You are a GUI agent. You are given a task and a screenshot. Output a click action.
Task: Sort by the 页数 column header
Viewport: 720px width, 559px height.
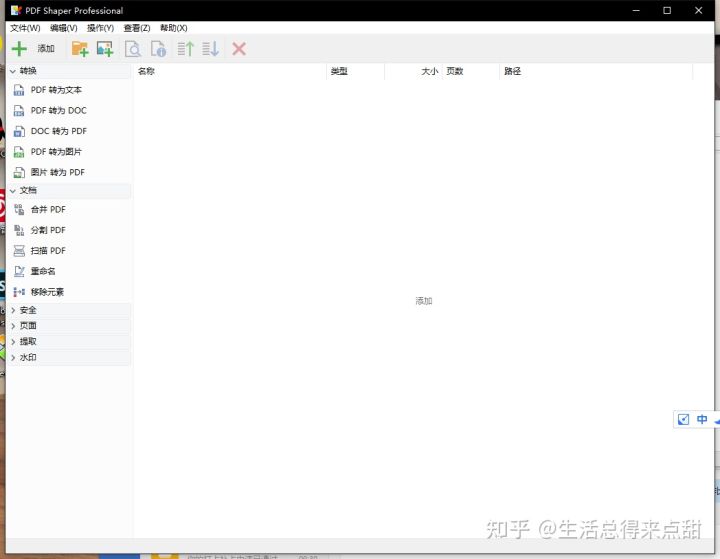[x=471, y=71]
